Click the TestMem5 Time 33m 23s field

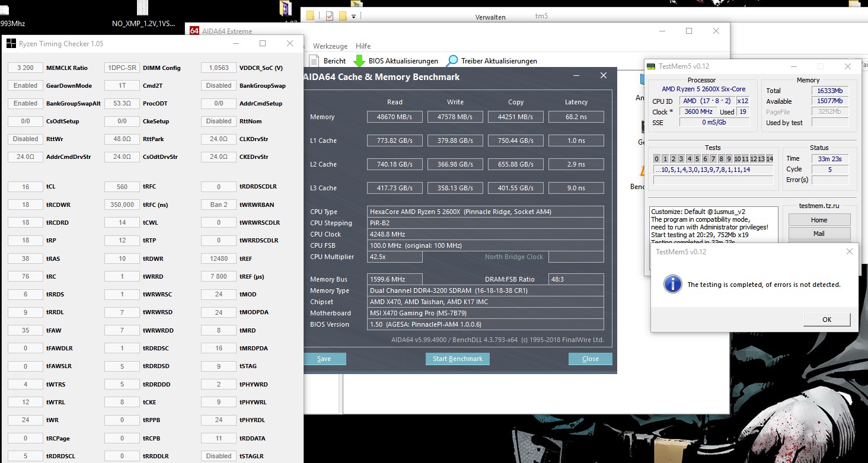tap(829, 158)
